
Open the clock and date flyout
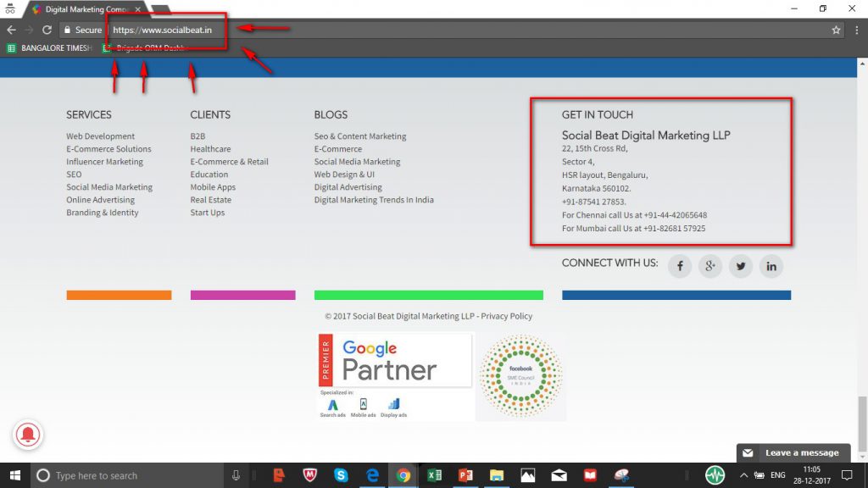811,475
